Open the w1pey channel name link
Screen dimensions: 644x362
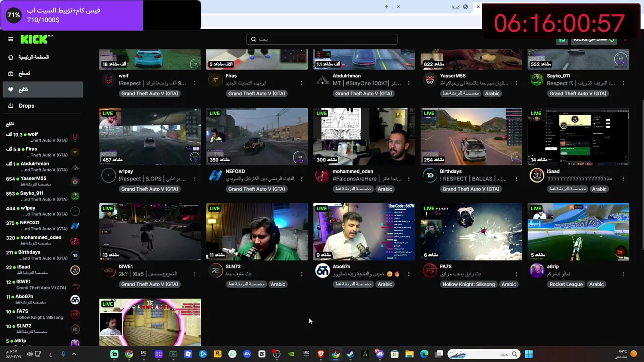click(x=126, y=171)
